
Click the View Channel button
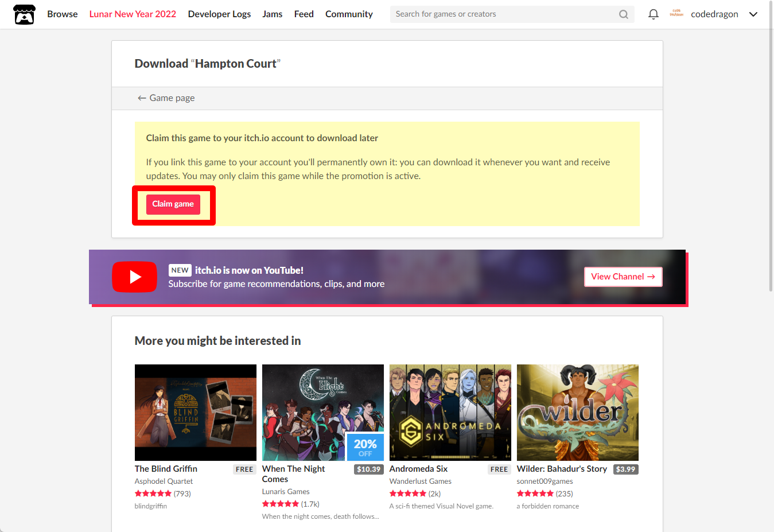click(x=623, y=277)
